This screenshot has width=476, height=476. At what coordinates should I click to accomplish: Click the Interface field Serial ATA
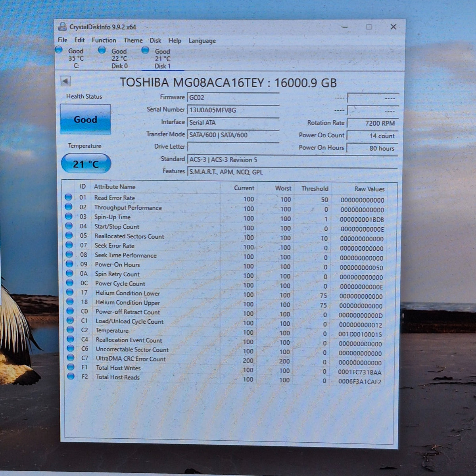[233, 123]
